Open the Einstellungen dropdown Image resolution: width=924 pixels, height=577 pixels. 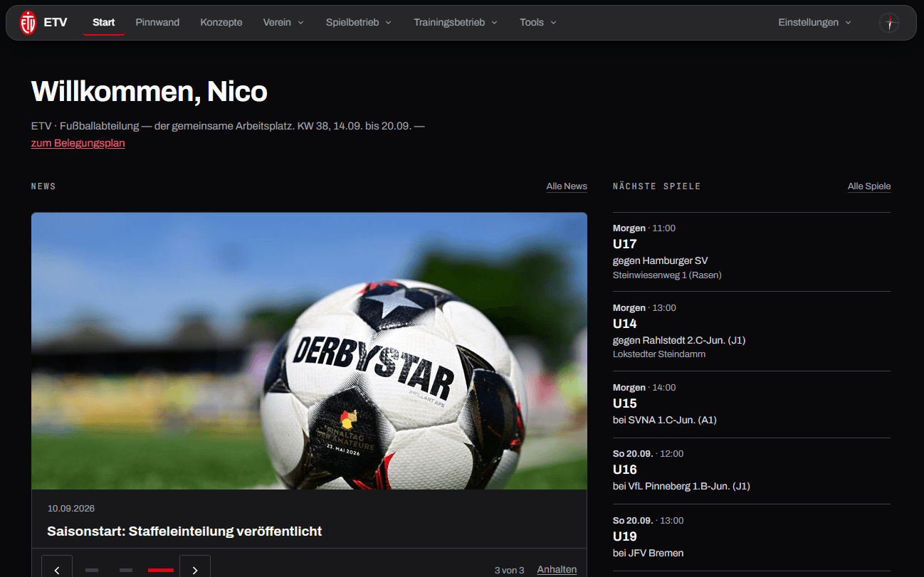point(814,23)
